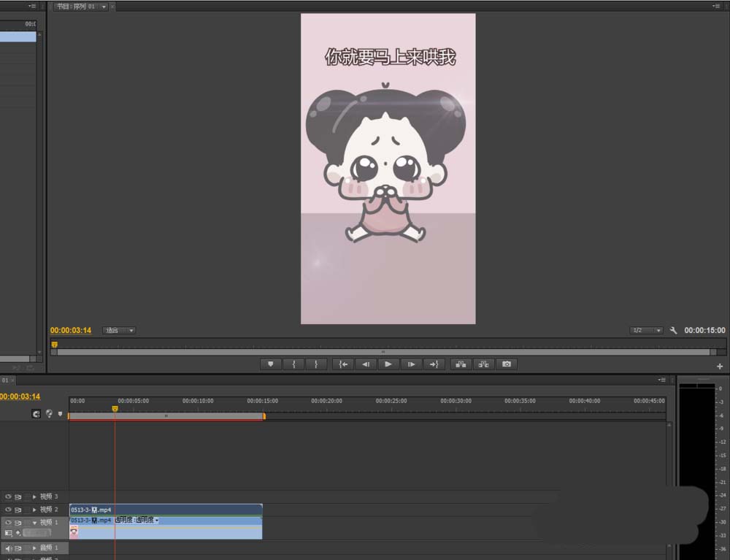Expand the 视频 3 track

click(34, 496)
